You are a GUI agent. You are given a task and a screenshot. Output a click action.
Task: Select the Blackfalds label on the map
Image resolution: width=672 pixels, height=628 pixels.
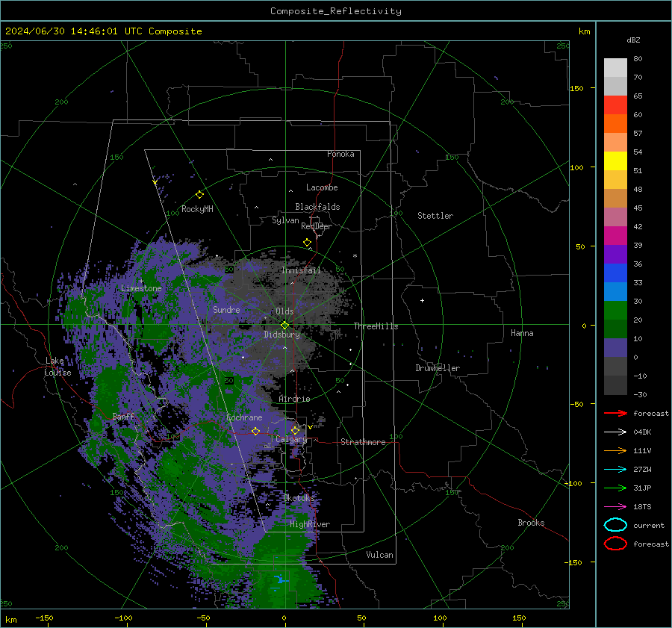(317, 207)
